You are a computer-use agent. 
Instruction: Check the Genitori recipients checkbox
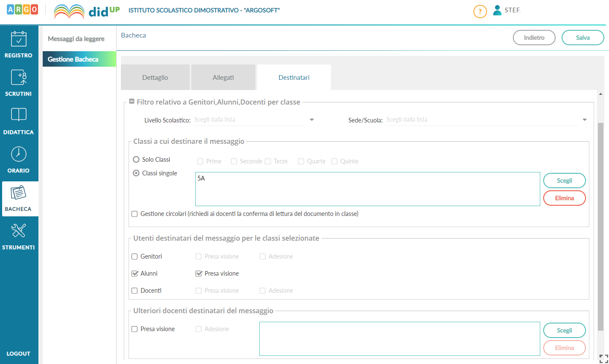(135, 256)
